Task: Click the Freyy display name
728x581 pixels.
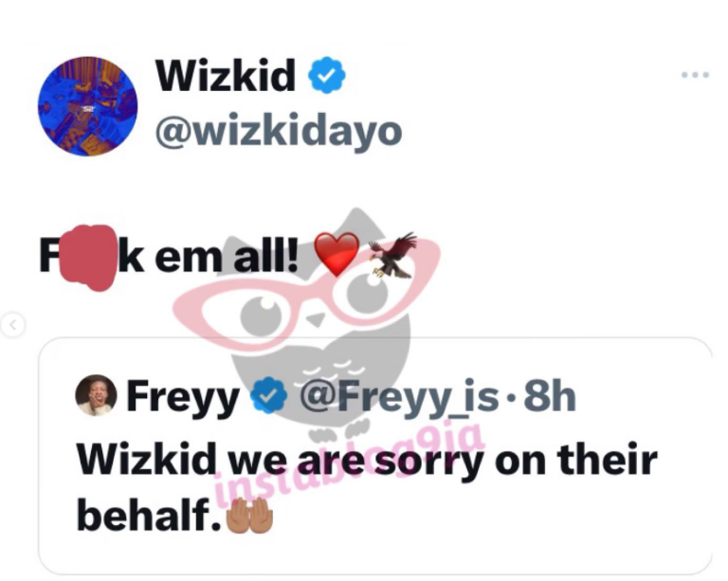Action: [x=182, y=397]
